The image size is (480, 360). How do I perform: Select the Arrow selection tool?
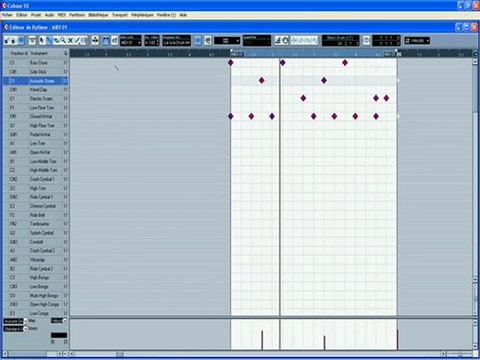41,41
